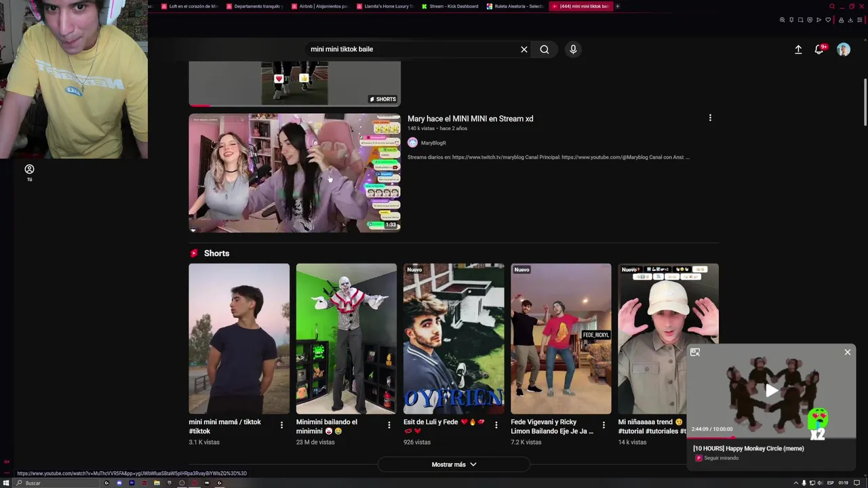Activate voice search microphone icon

[x=573, y=49]
